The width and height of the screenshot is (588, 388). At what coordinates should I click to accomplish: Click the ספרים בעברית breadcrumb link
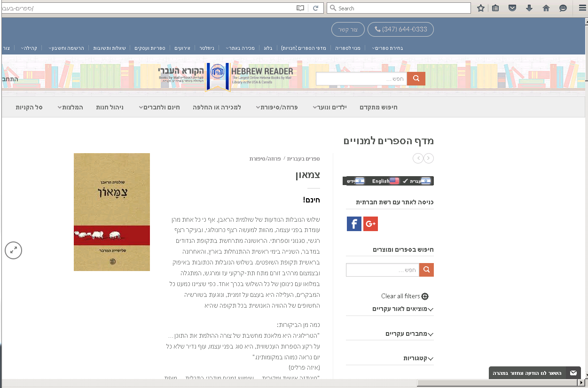tap(303, 159)
